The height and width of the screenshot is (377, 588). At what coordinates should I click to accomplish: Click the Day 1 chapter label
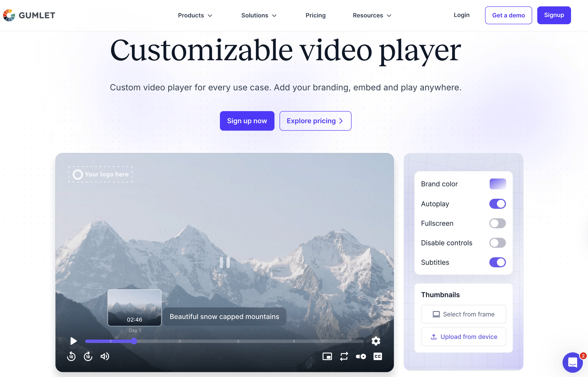point(135,330)
